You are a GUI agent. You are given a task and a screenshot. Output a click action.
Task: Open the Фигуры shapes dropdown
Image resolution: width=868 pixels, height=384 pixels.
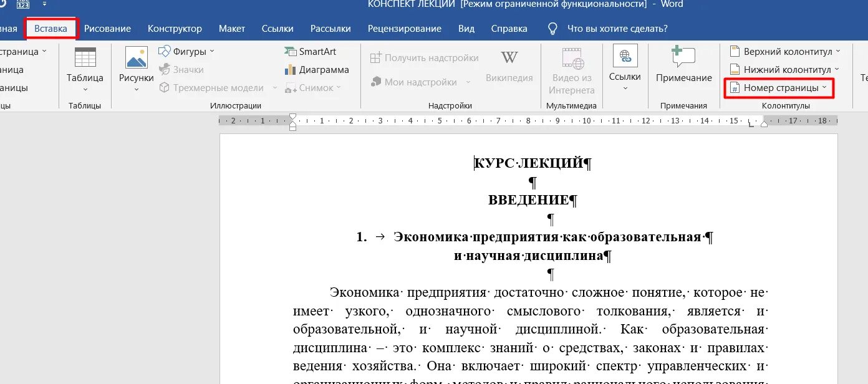click(x=186, y=52)
